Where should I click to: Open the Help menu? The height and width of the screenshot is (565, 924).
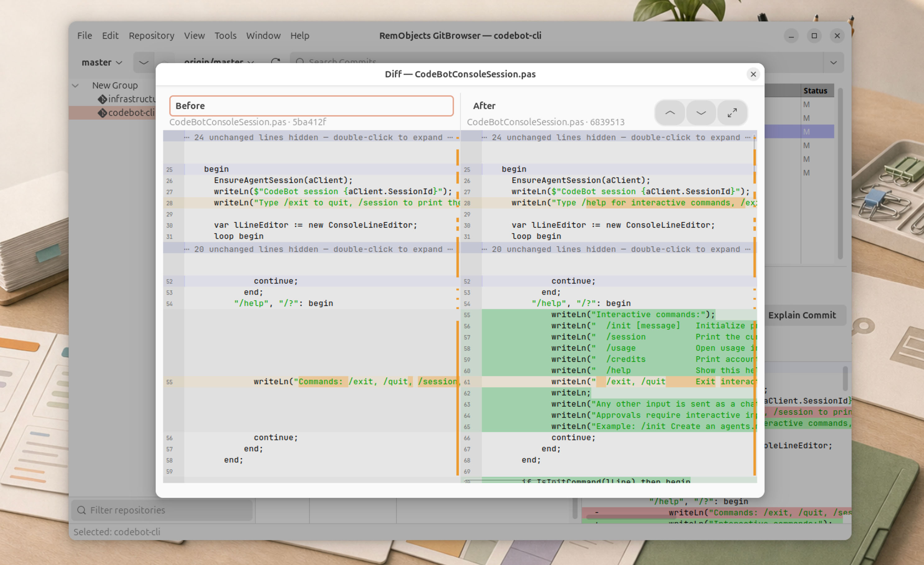(x=300, y=36)
